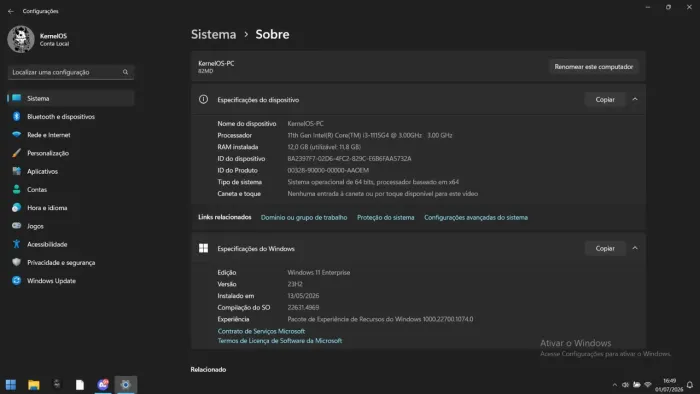Copy device specs with the Copiar button
The width and height of the screenshot is (700, 394).
click(x=605, y=100)
